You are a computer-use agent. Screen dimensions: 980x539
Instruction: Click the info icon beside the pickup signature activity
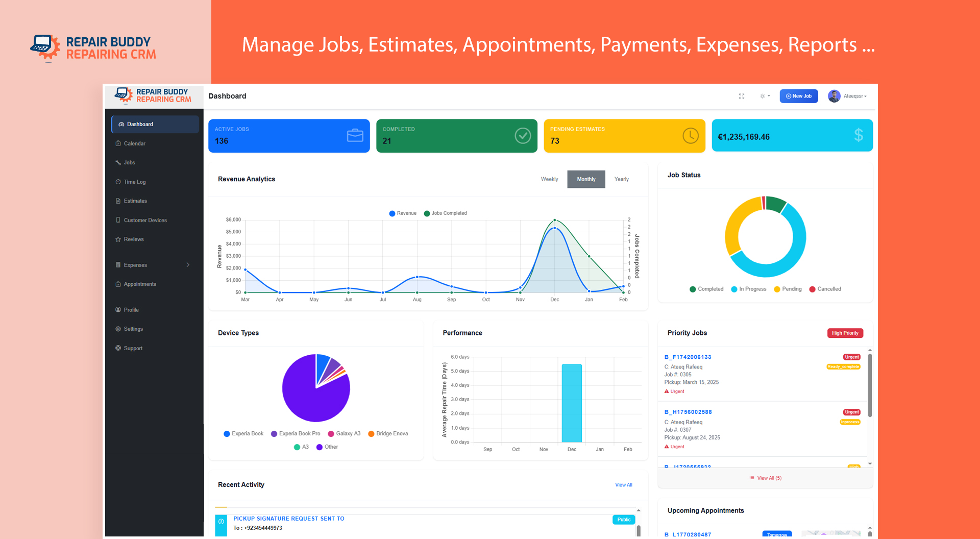pyautogui.click(x=221, y=522)
